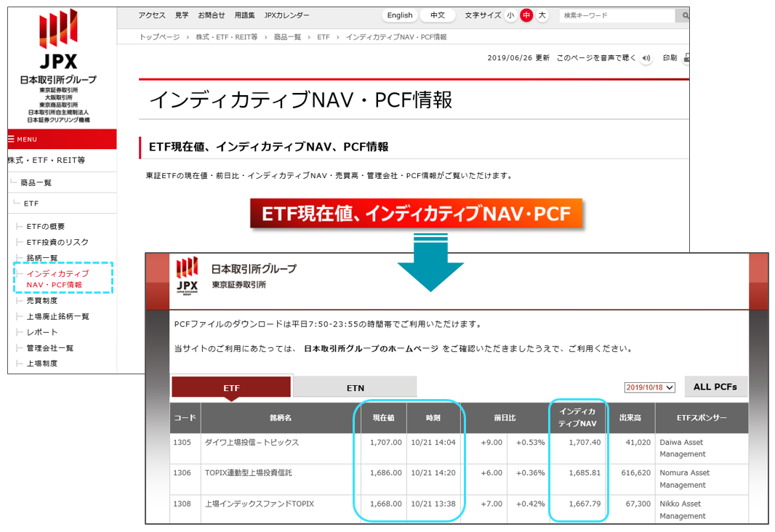Viewport: 775px width, 532px height.
Task: Click the English language button
Action: (x=400, y=15)
